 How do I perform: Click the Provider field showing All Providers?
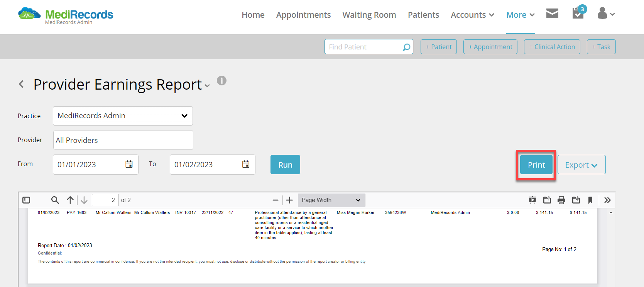pyautogui.click(x=123, y=140)
